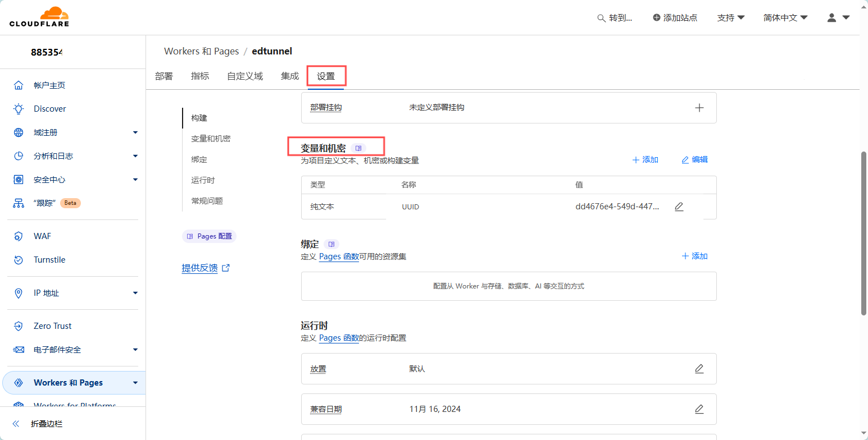Click the Turnstile icon
The image size is (868, 440).
(x=19, y=260)
